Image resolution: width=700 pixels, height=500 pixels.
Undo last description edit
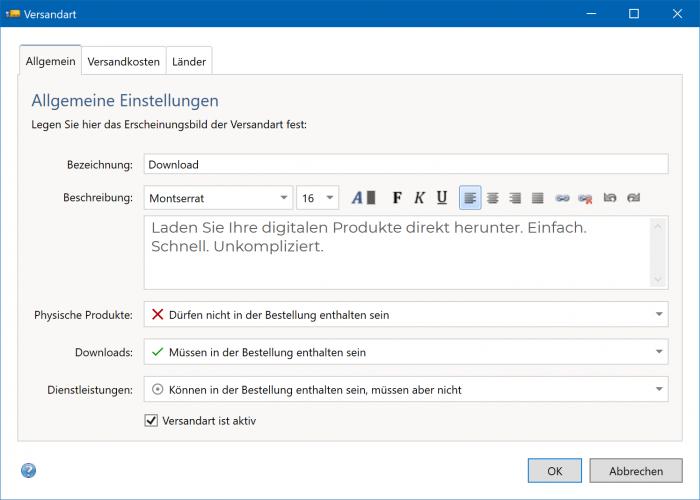[610, 198]
